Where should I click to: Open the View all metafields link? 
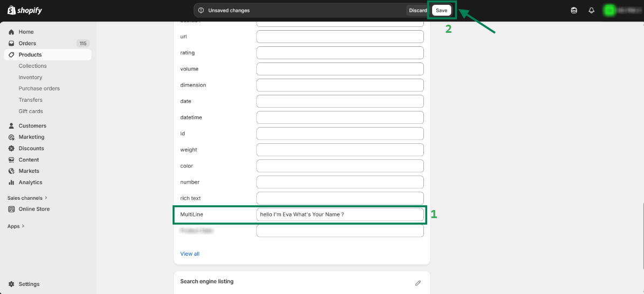click(x=190, y=254)
